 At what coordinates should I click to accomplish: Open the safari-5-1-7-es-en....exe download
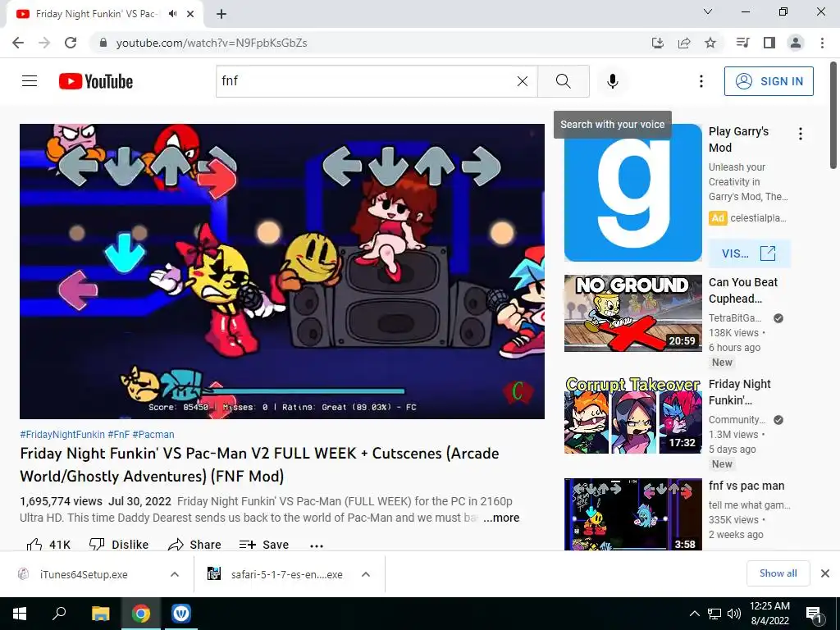(286, 574)
